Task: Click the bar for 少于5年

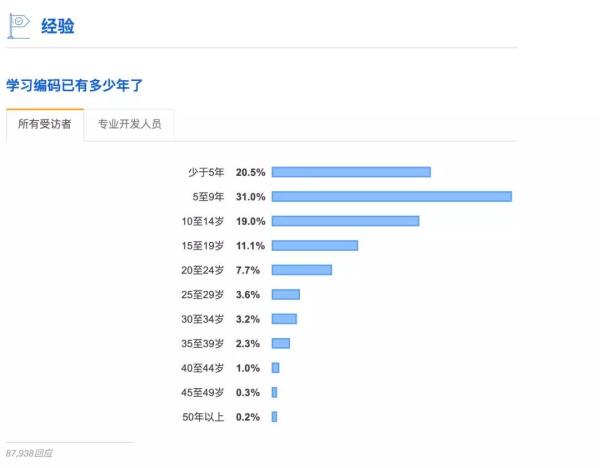Action: (351, 172)
